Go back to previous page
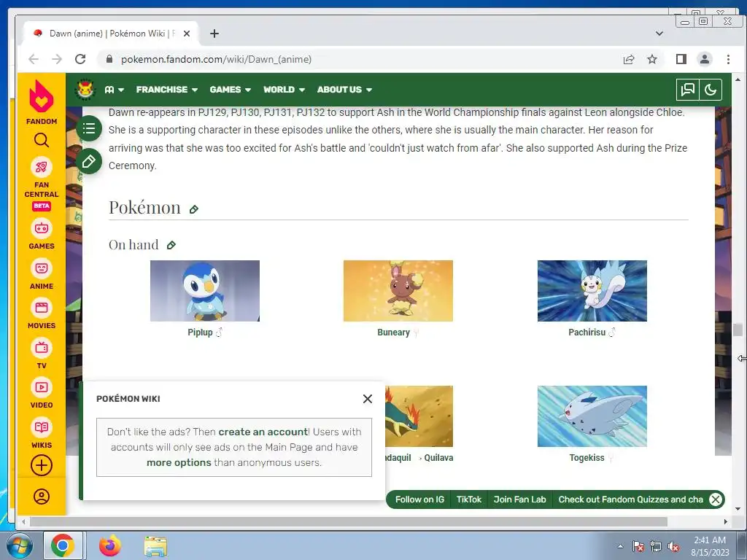This screenshot has height=560, width=747. click(34, 59)
